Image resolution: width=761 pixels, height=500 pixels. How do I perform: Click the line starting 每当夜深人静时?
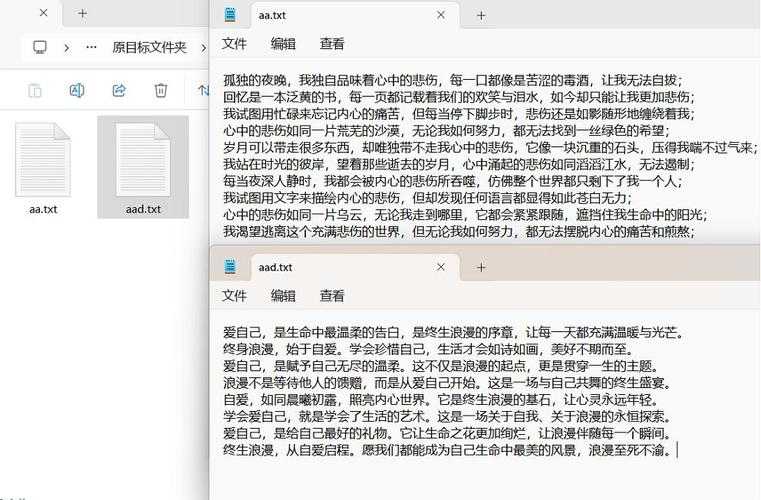[x=453, y=182]
